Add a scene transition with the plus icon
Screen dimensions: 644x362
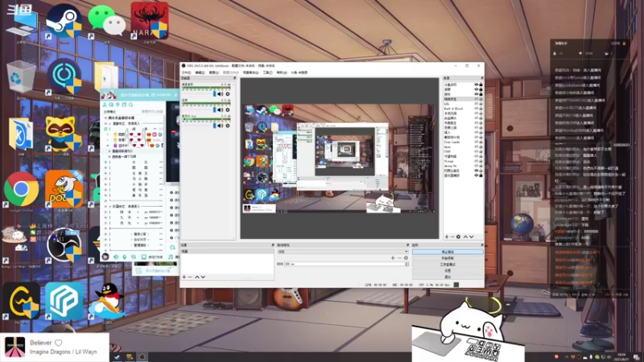pos(393,257)
